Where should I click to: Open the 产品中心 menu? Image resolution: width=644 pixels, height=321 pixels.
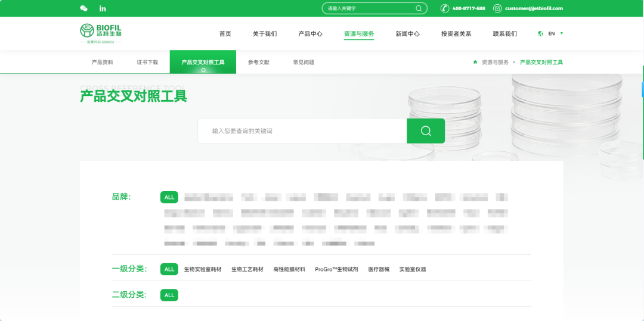point(310,33)
